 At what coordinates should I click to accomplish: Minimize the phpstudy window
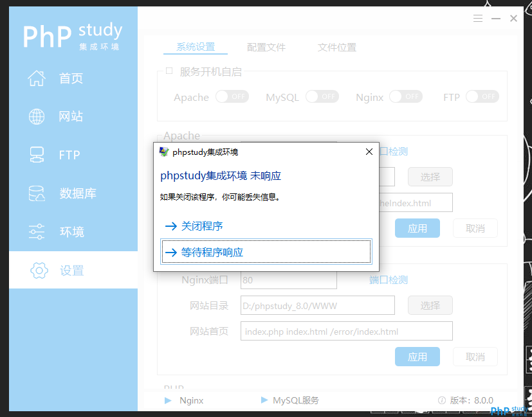[496, 18]
